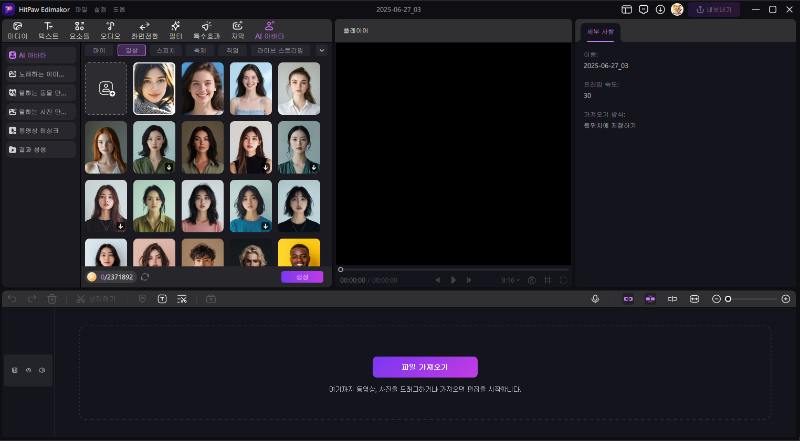Open the layout switcher icon in title bar
The image size is (800, 441).
tap(626, 9)
